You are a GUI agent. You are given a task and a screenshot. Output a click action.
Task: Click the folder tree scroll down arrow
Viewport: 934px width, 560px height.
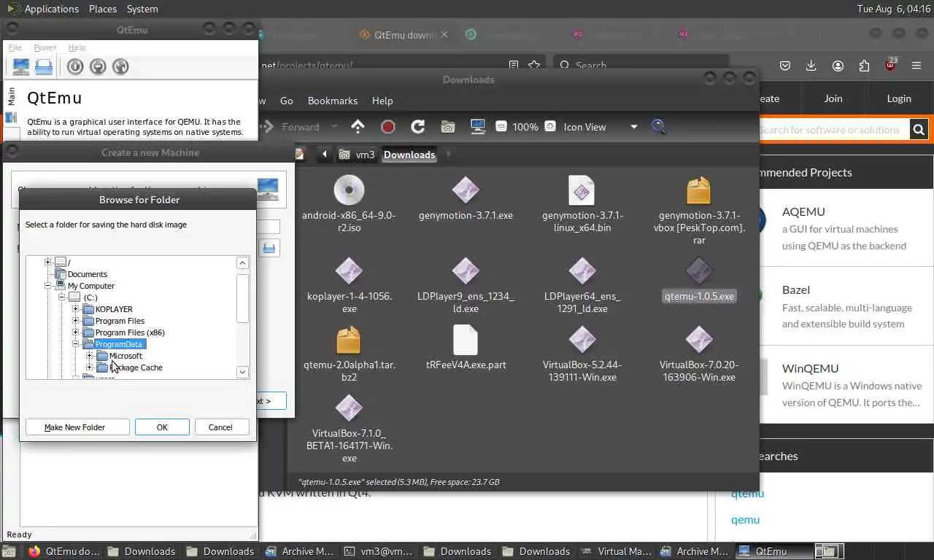coord(243,372)
